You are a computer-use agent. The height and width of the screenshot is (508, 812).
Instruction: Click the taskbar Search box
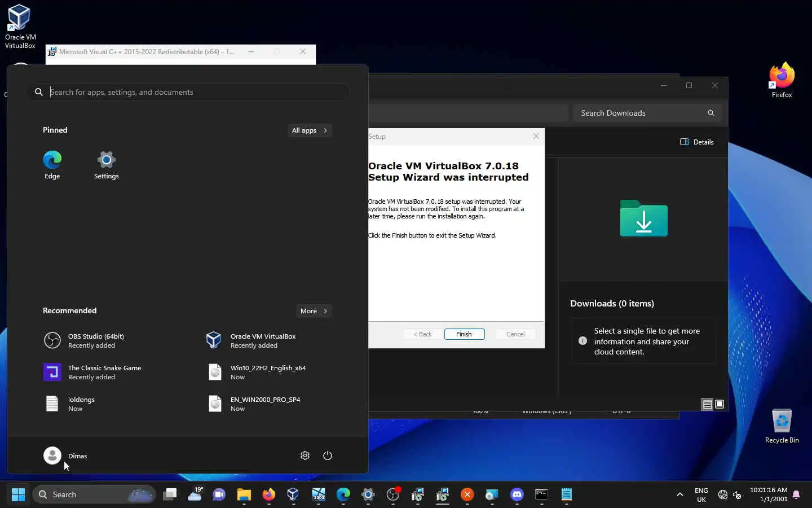click(94, 494)
